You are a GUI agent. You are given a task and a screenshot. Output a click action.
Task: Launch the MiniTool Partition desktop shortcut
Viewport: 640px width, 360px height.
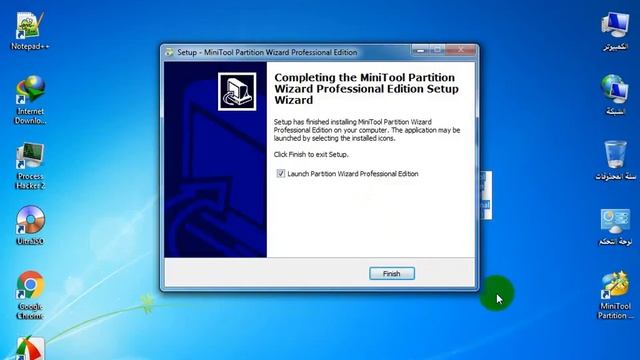coord(615,295)
